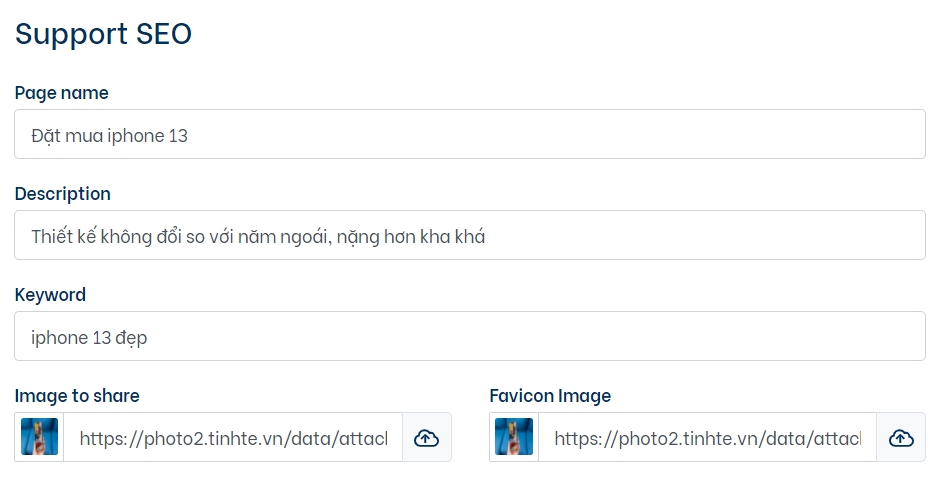This screenshot has height=497, width=950.
Task: Select the Image to share thumbnail preview
Action: pos(40,437)
